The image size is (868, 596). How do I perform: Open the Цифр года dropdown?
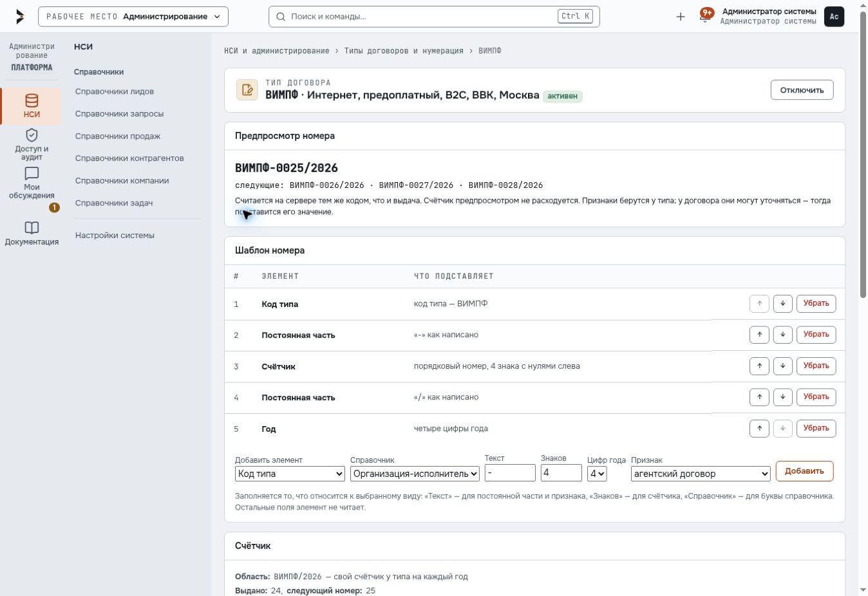597,474
